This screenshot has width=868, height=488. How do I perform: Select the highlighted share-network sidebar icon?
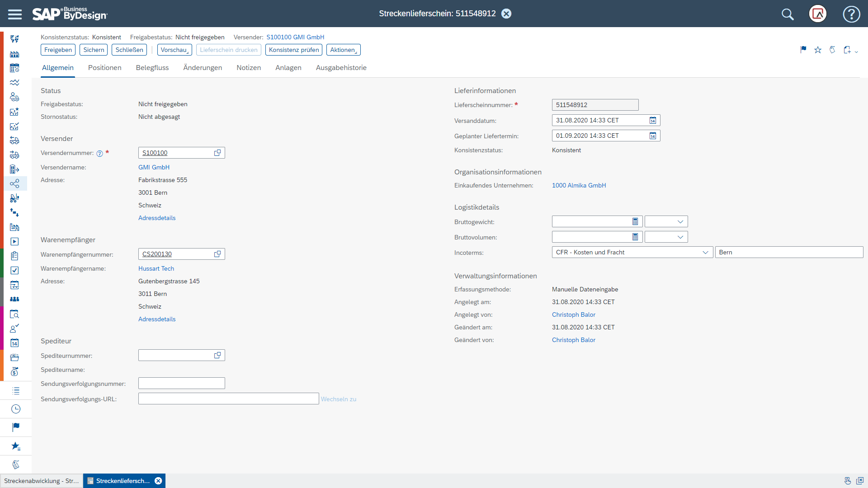coord(15,183)
